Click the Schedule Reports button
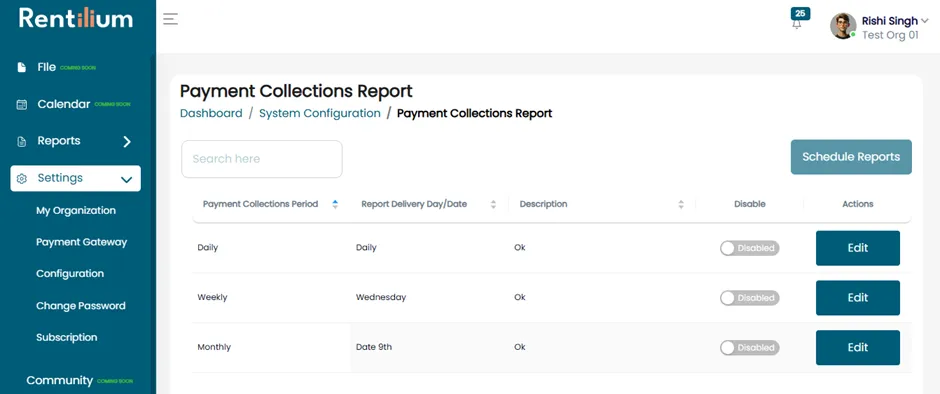 tap(851, 157)
